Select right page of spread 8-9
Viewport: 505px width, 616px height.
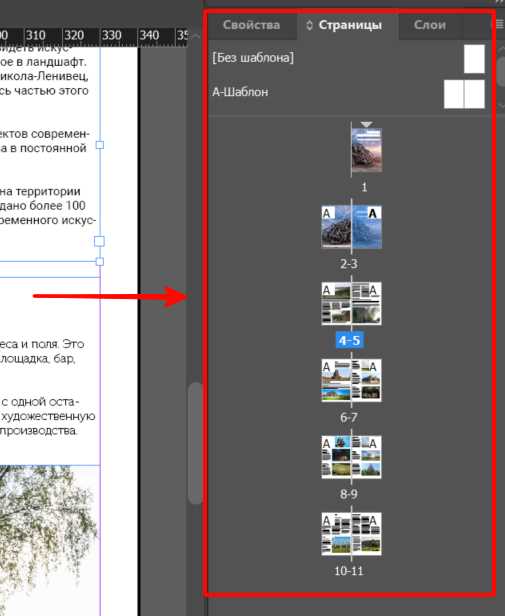click(367, 457)
